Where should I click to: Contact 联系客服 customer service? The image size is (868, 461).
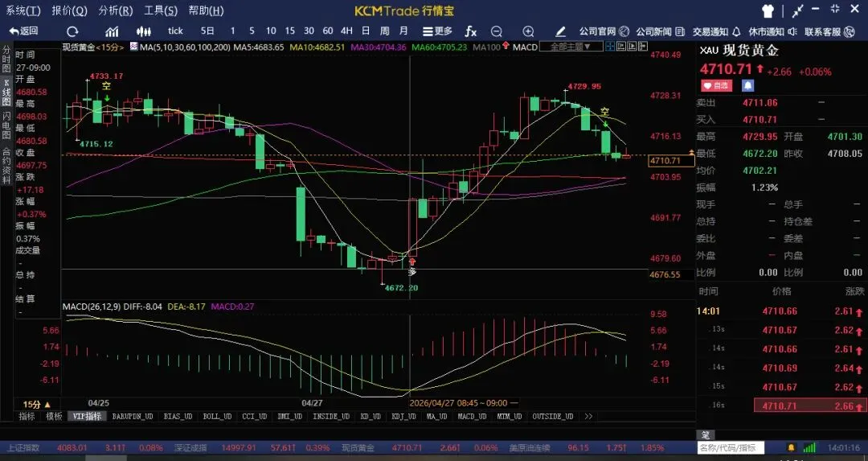tap(829, 31)
